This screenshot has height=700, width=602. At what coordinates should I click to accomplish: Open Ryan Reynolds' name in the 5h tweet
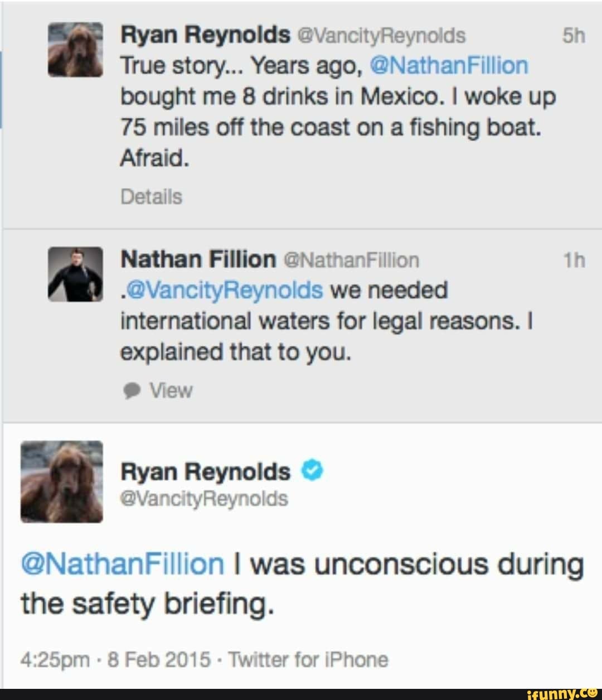click(x=205, y=35)
